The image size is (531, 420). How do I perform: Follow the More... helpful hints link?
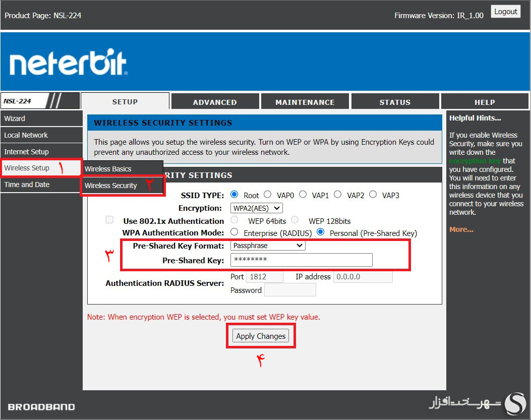(x=461, y=229)
